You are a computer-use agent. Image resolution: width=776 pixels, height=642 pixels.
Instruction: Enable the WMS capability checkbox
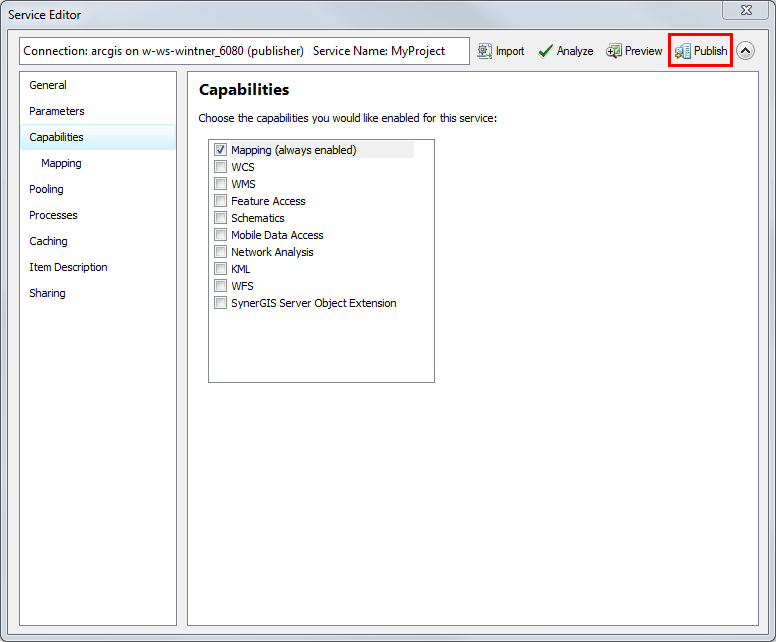coord(220,184)
